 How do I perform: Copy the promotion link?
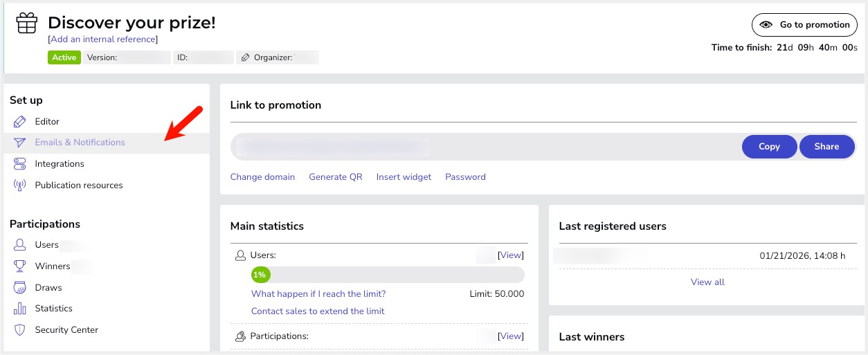(768, 147)
